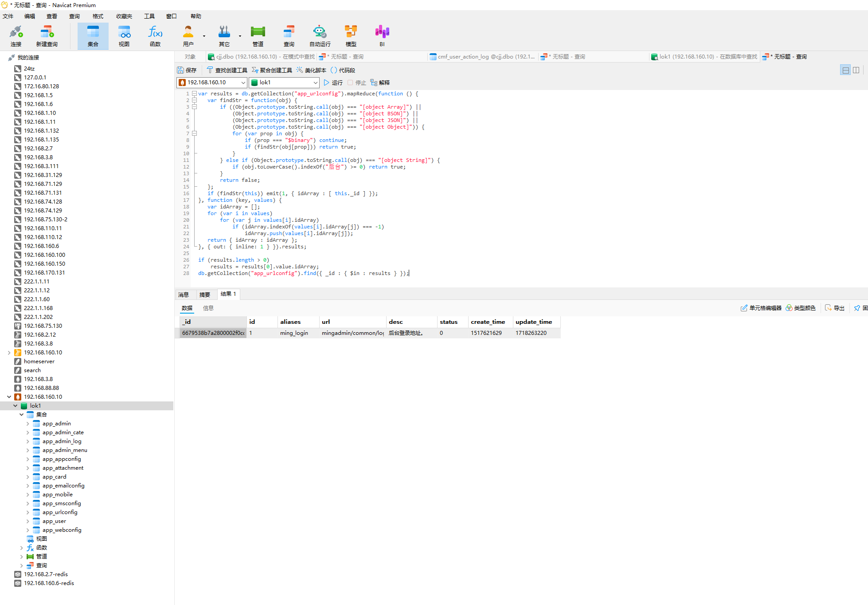Open Others toolbar dropdown arrow
This screenshot has width=868, height=605.
[x=240, y=36]
